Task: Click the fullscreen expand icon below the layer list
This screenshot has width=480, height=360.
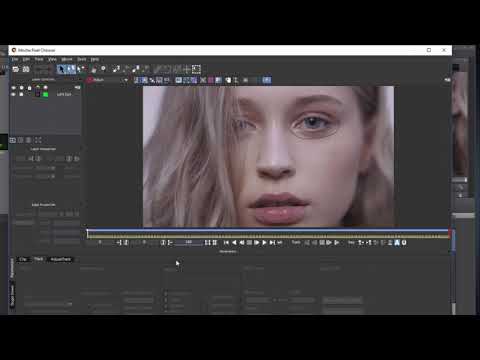Action: [x=38, y=140]
